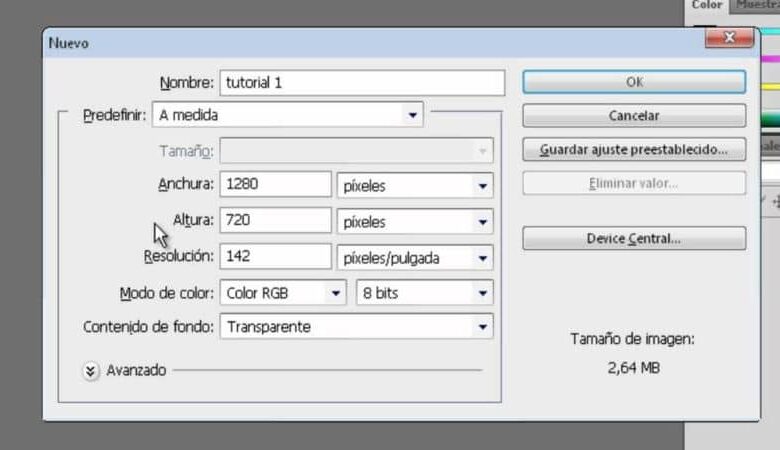Screen dimensions: 780x450
Task: Open the Anchura units dropdown
Action: click(x=415, y=185)
